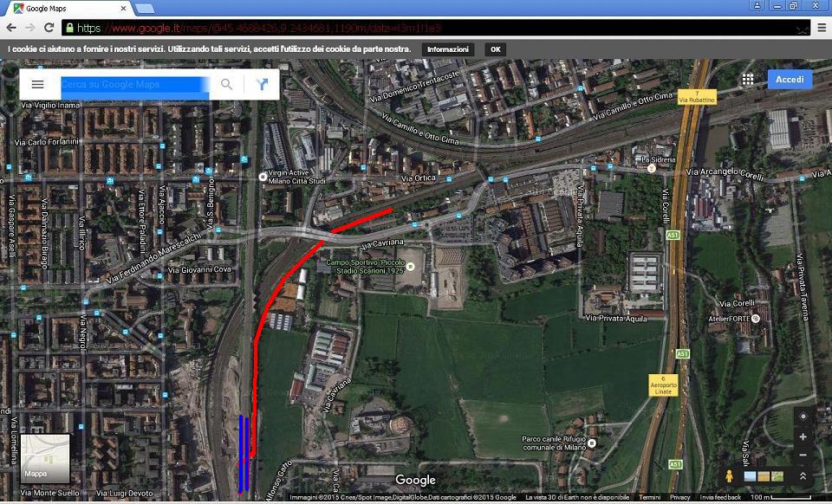832x504 pixels.
Task: Reload the page in Chrome
Action: click(x=49, y=28)
